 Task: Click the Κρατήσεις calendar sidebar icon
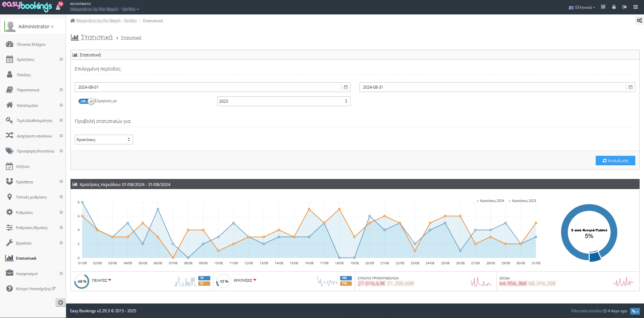9,59
